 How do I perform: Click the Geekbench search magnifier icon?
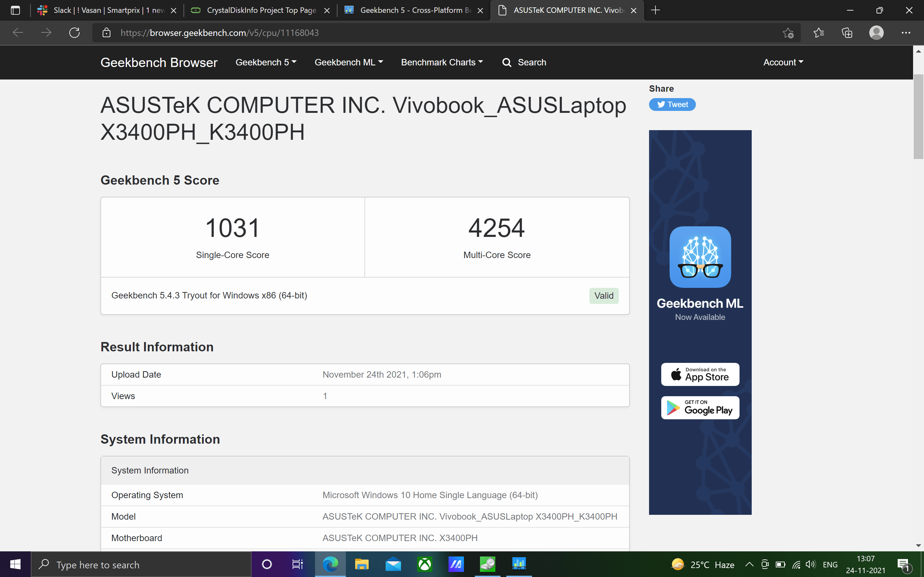pos(507,63)
